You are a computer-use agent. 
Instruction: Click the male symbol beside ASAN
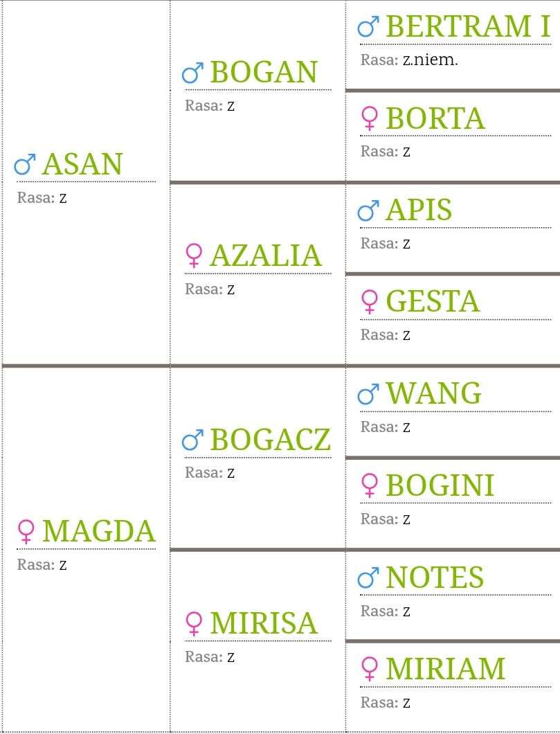pyautogui.click(x=25, y=164)
